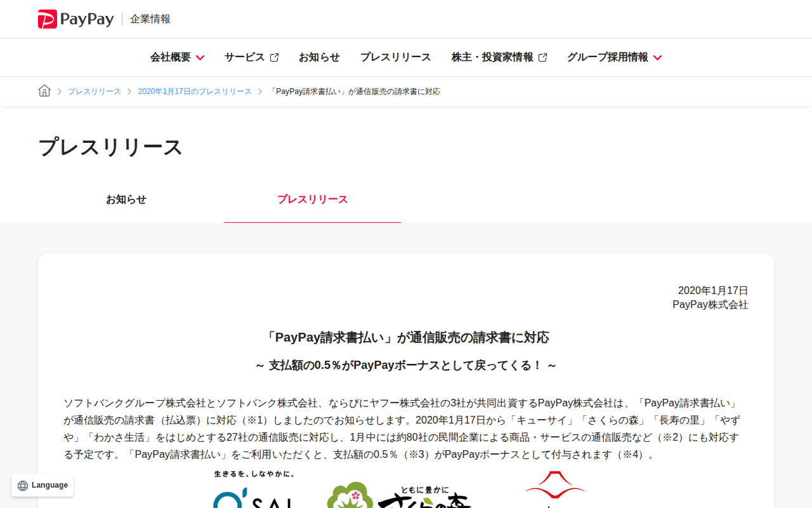Open プレスリリース breadcrumb link
Image resolution: width=812 pixels, height=508 pixels.
click(95, 91)
